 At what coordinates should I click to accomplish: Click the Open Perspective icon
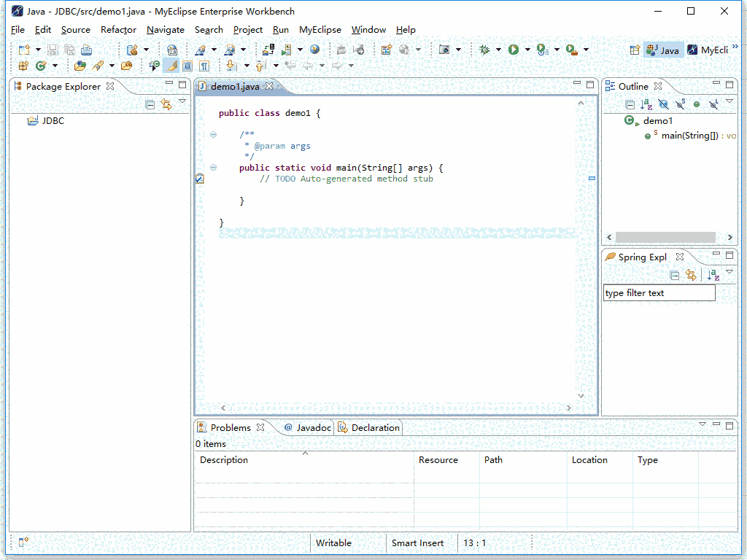point(635,50)
